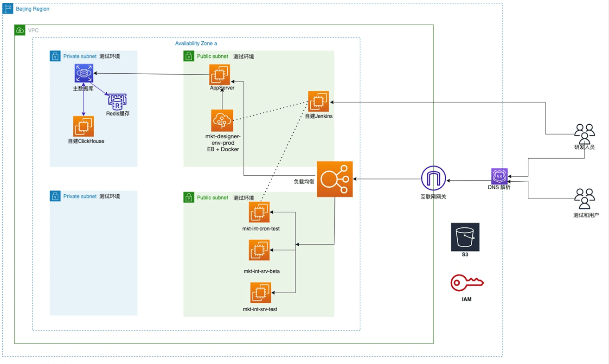
Task: Click the 自建Jenkins server icon
Action: [319, 101]
